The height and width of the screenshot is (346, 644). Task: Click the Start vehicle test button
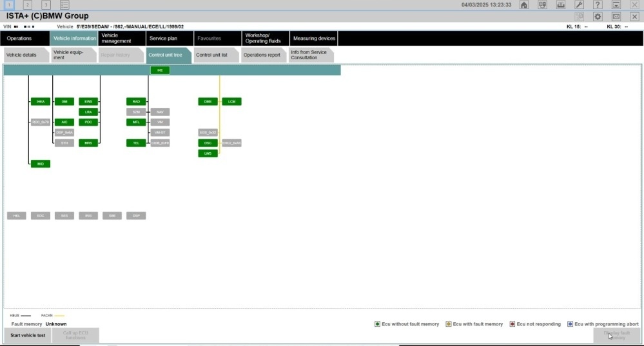coord(28,335)
